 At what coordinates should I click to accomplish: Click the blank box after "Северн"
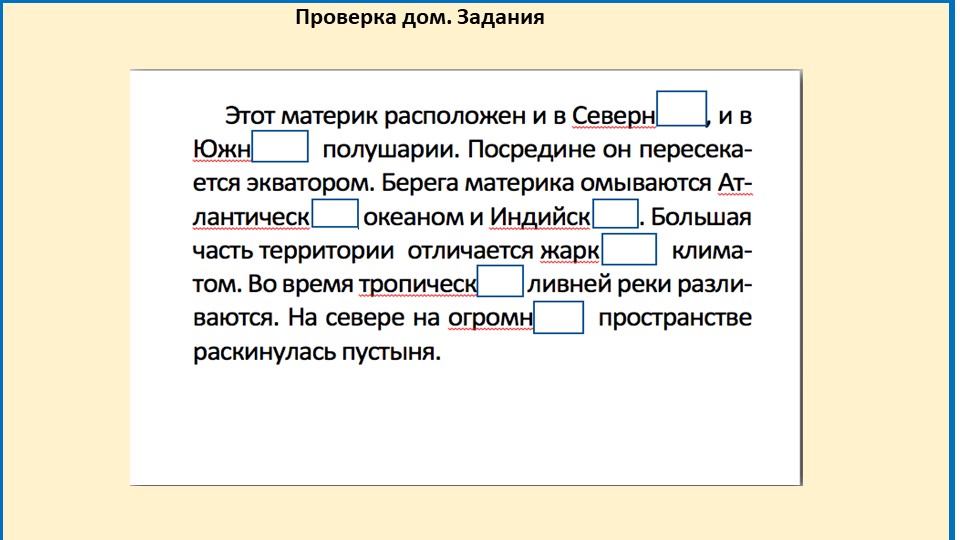tap(681, 108)
